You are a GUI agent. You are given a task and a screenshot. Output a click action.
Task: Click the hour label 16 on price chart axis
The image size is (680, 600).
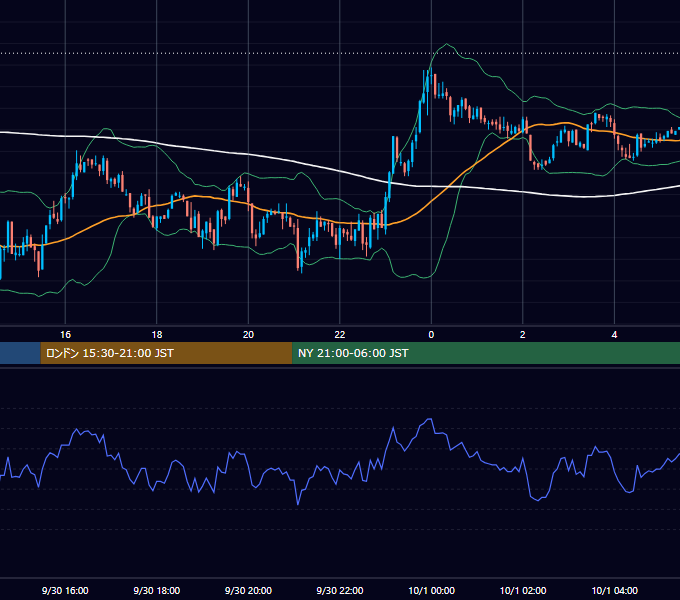(x=65, y=335)
